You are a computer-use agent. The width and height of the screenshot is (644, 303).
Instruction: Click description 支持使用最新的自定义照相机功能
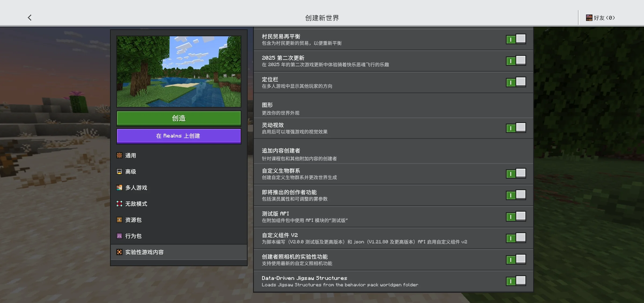click(297, 264)
